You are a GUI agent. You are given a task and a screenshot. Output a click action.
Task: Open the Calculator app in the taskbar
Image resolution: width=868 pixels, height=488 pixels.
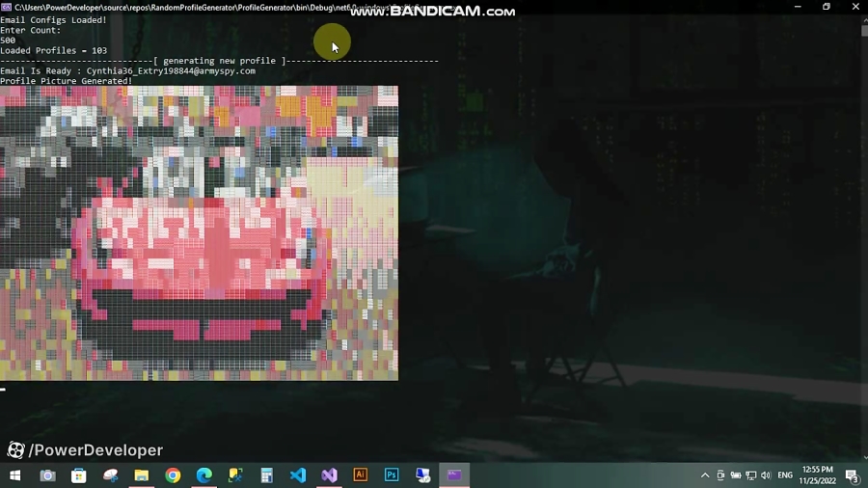coord(267,475)
